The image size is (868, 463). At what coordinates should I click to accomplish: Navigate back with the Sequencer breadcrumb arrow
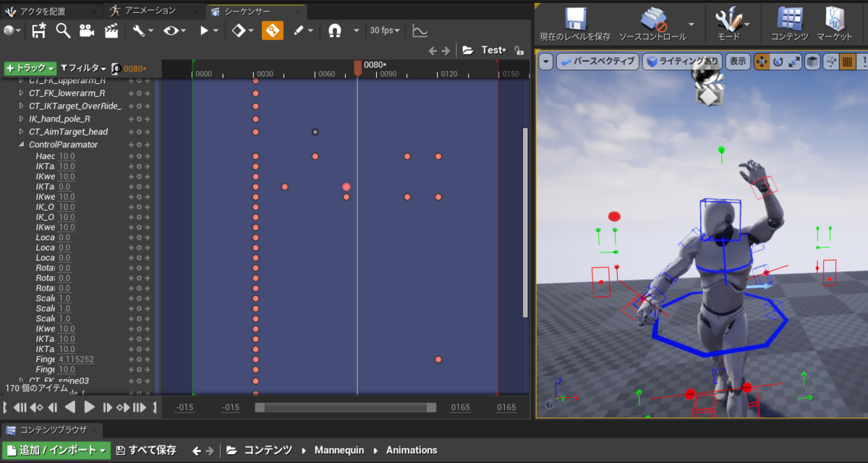(x=433, y=51)
